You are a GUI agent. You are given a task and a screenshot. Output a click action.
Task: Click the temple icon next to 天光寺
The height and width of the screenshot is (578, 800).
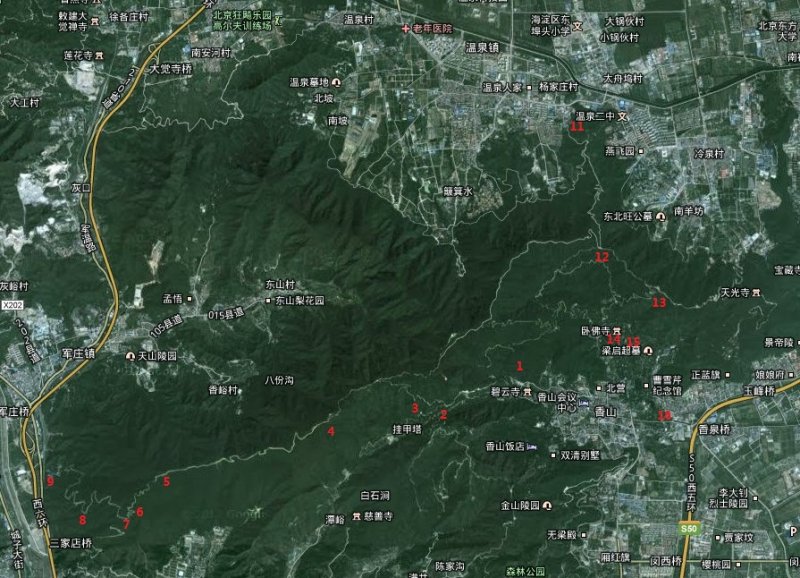click(756, 293)
